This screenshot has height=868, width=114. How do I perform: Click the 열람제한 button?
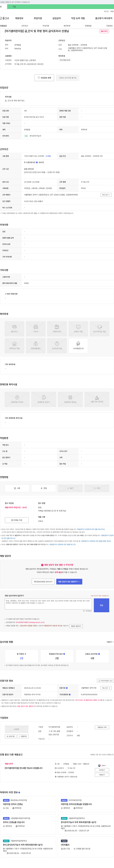click(x=23, y=736)
